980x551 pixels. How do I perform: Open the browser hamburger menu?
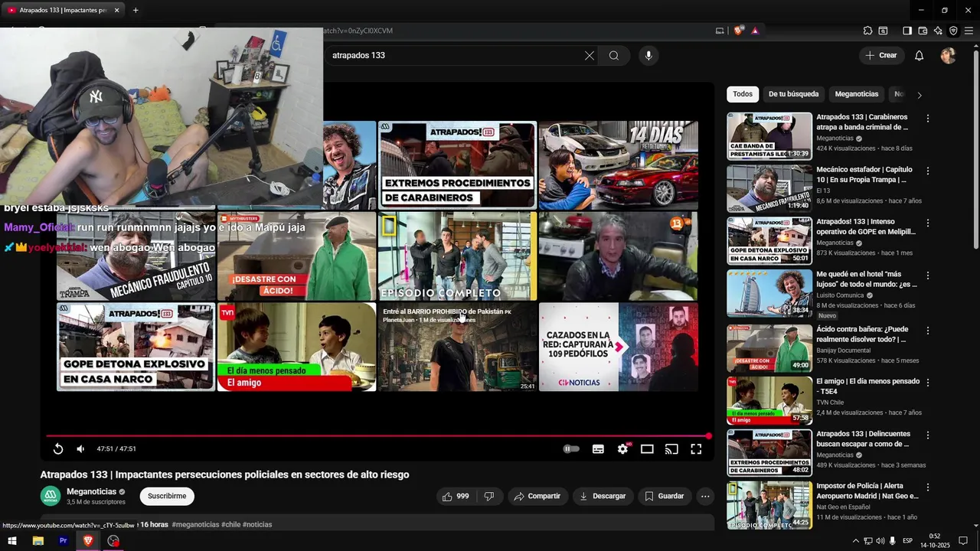pos(969,31)
